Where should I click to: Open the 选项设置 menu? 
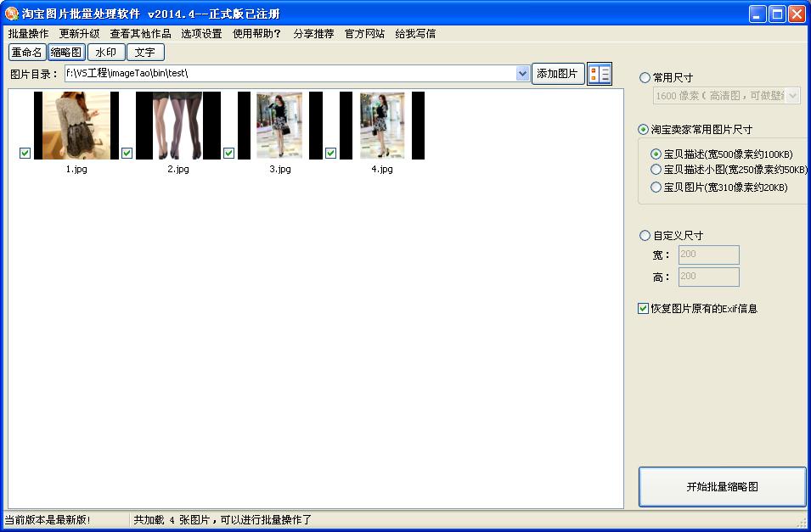click(201, 34)
